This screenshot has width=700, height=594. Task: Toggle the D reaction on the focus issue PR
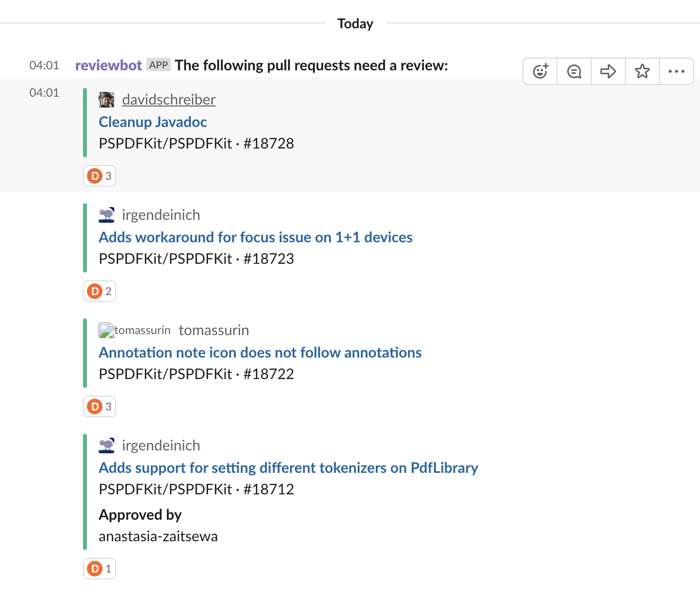pyautogui.click(x=99, y=291)
